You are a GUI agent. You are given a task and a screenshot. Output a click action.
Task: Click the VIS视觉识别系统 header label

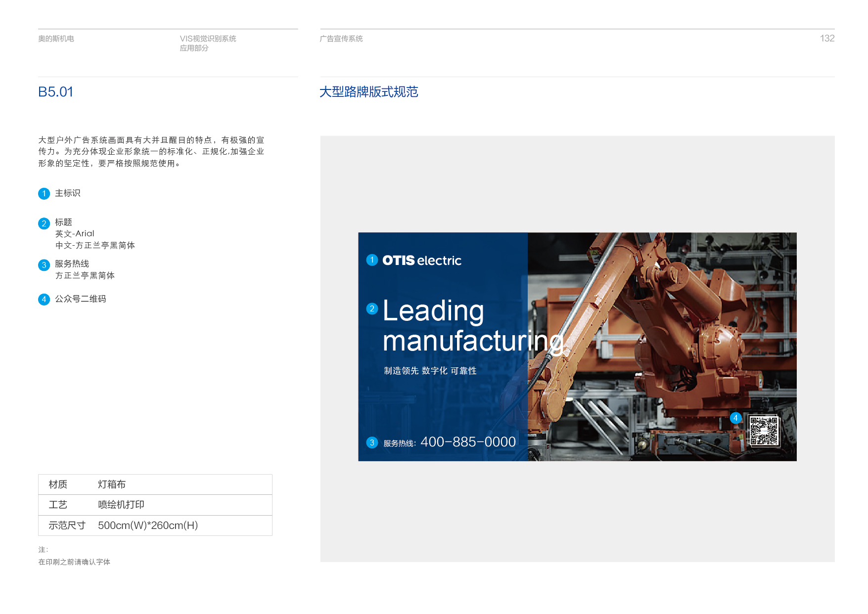pyautogui.click(x=208, y=39)
